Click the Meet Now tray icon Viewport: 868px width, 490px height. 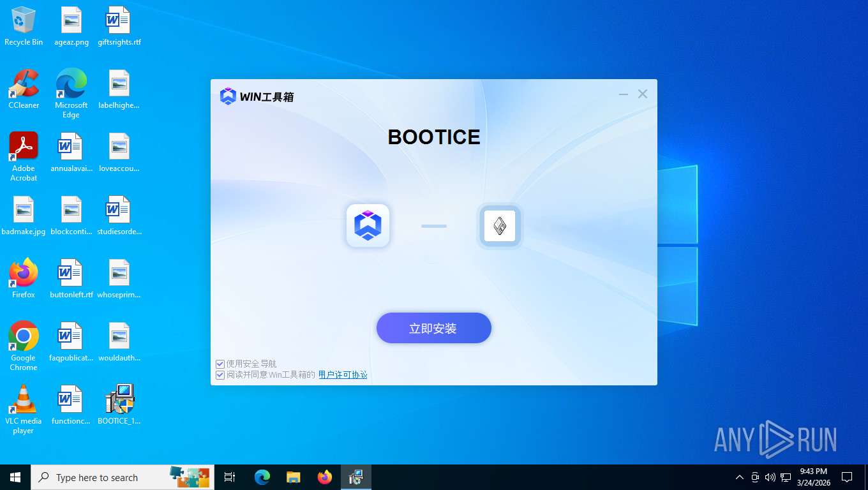tap(755, 477)
